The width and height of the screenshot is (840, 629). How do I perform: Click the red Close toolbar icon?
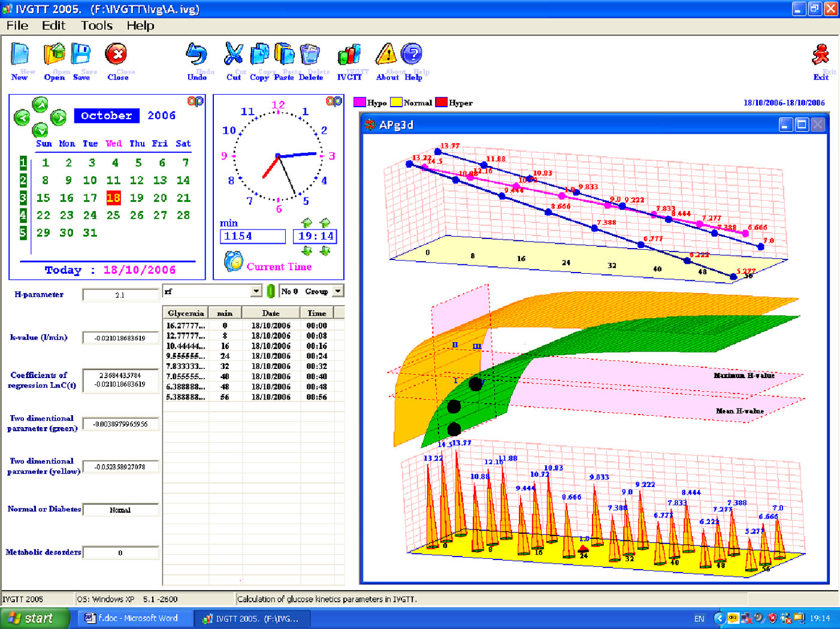[116, 56]
